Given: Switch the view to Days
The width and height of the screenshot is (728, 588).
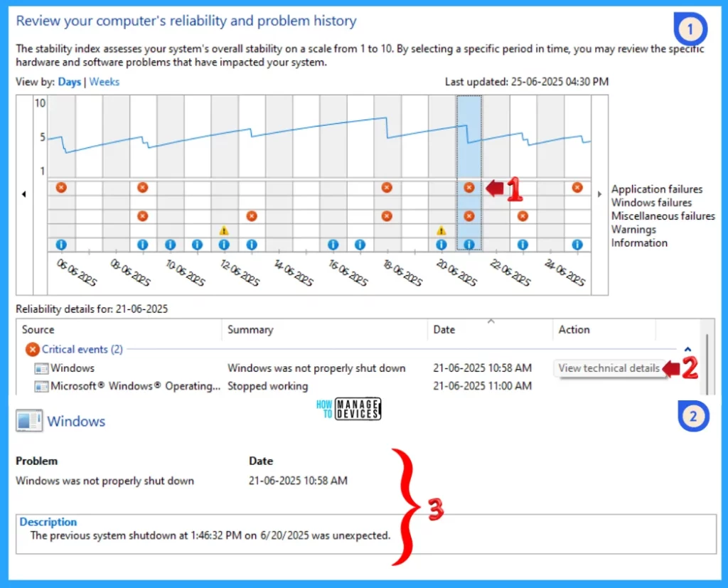Looking at the screenshot, I should 69,82.
